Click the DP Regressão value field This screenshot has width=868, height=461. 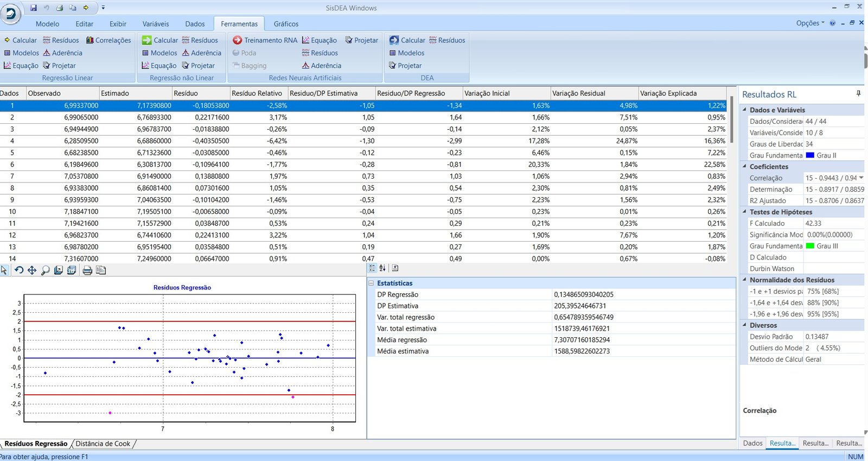pyautogui.click(x=643, y=294)
